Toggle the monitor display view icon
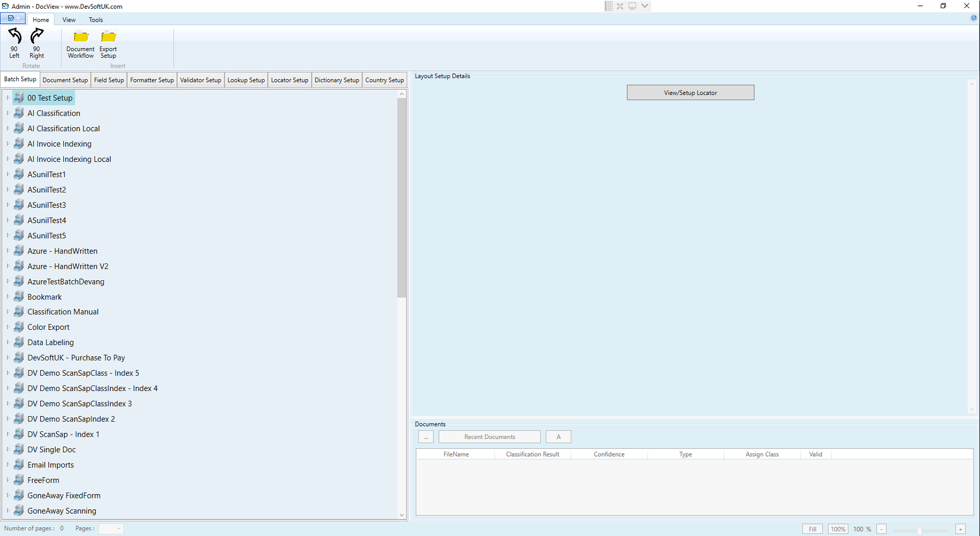 (632, 6)
